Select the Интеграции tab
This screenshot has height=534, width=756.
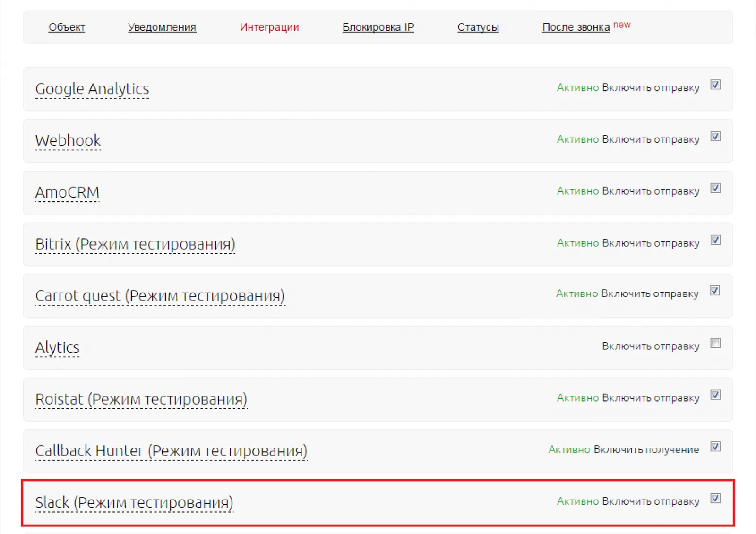[269, 27]
